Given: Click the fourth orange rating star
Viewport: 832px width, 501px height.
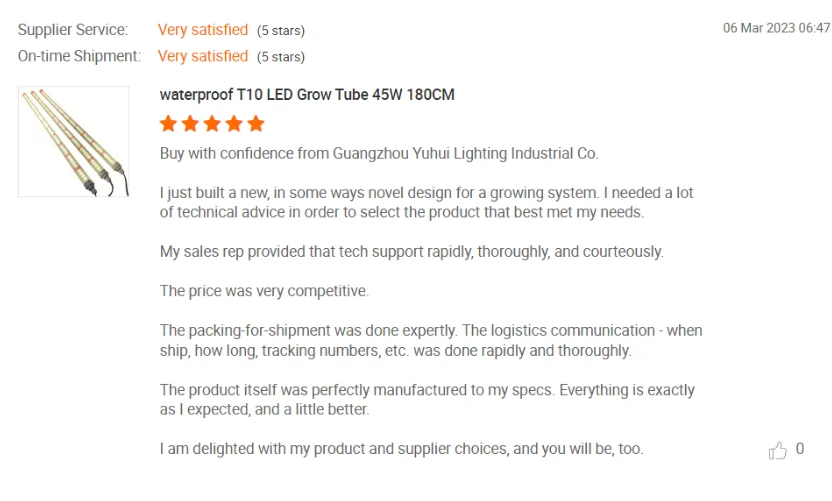Looking at the screenshot, I should click(x=234, y=123).
